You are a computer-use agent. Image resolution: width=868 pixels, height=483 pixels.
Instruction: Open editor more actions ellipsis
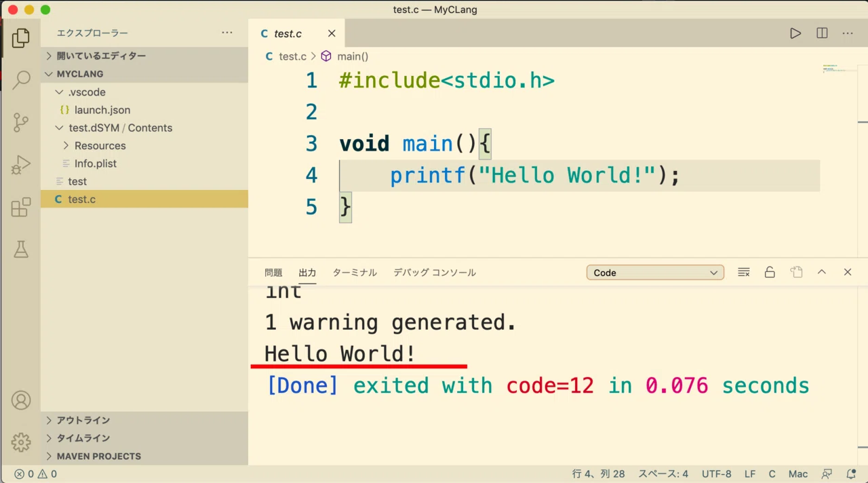pyautogui.click(x=848, y=33)
